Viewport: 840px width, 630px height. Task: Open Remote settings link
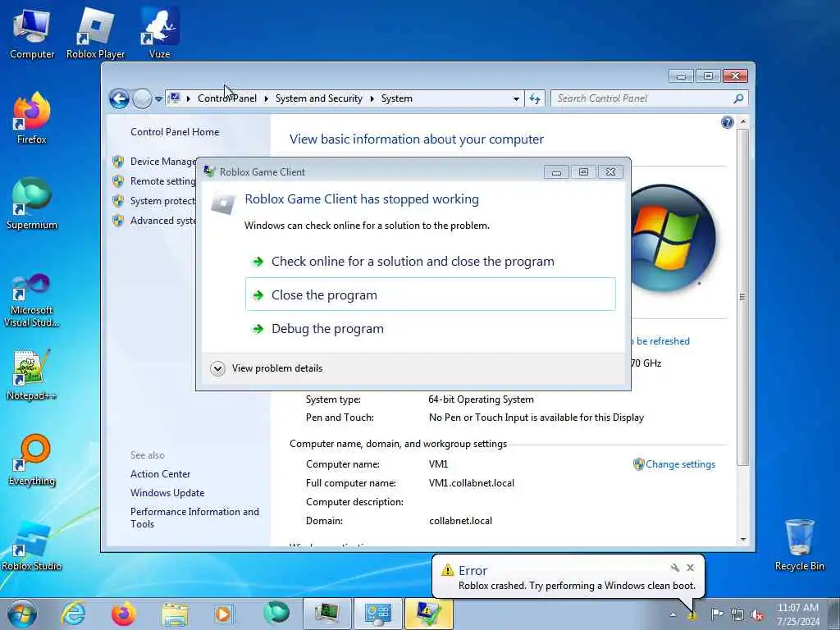click(x=163, y=181)
